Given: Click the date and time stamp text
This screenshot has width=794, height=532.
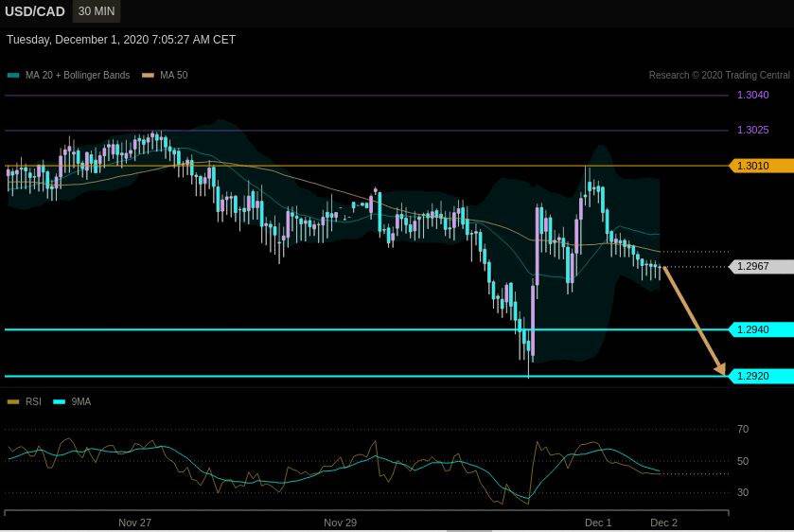Looking at the screenshot, I should point(121,40).
